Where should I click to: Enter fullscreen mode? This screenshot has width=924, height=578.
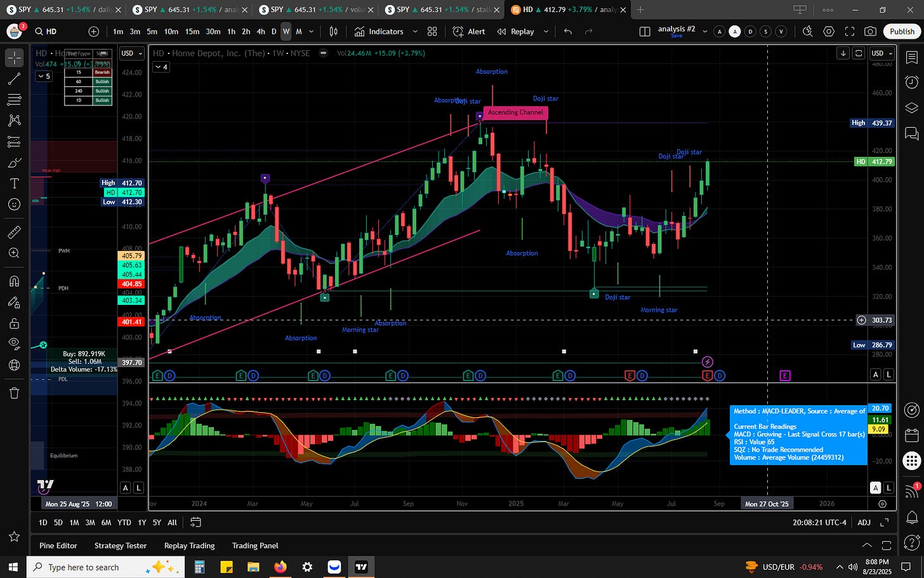click(x=850, y=31)
